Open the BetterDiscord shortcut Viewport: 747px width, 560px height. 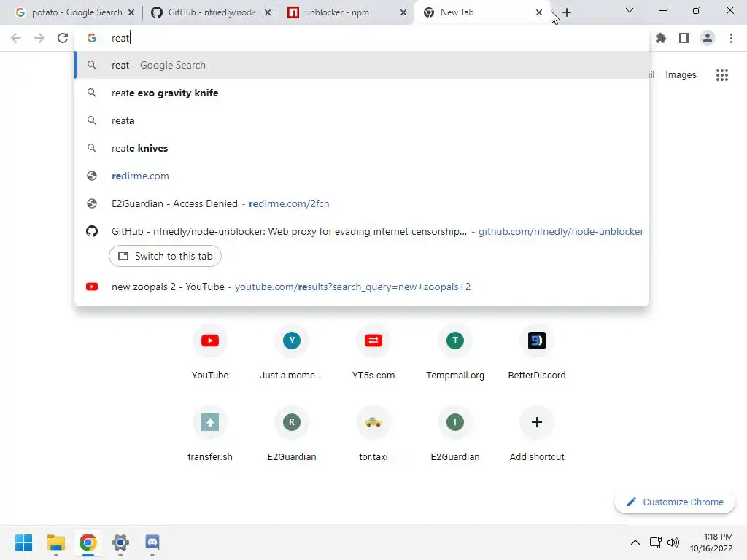(537, 353)
